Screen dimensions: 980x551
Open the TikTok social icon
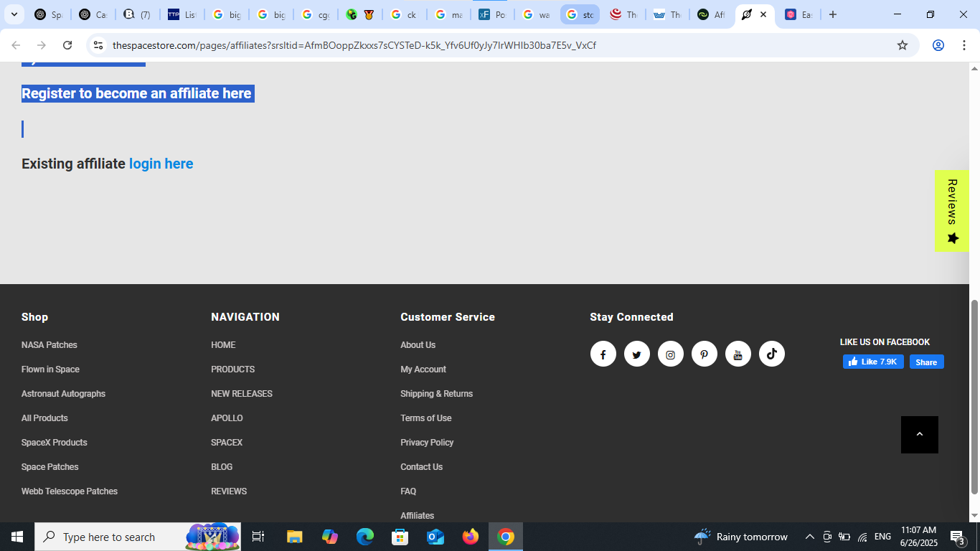click(771, 354)
